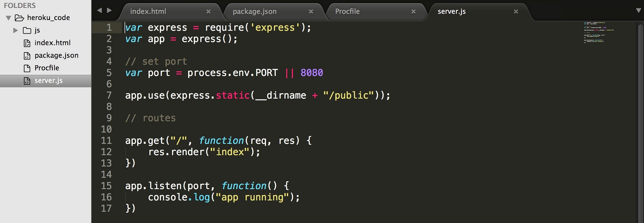Expand the js folder
The width and height of the screenshot is (644, 223).
click(x=15, y=30)
